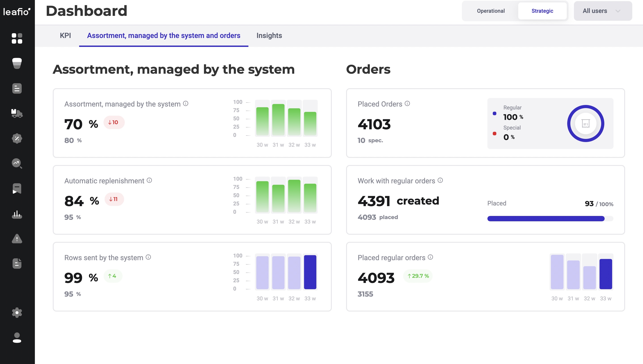Screen dimensions: 643x364
Task: Click the 33w bar in Rows sent chart
Action: point(310,272)
